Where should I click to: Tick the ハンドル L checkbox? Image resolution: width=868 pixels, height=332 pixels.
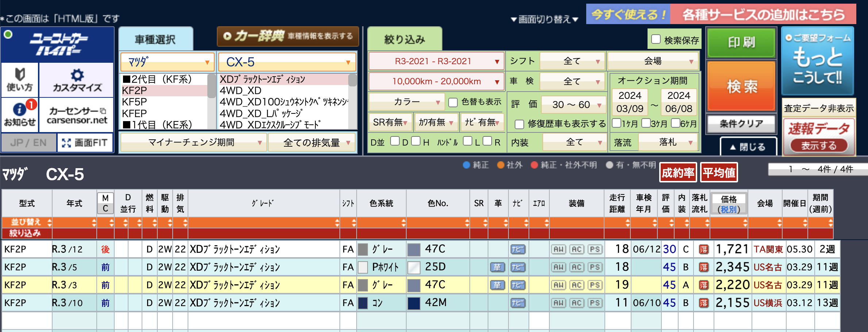click(x=468, y=141)
